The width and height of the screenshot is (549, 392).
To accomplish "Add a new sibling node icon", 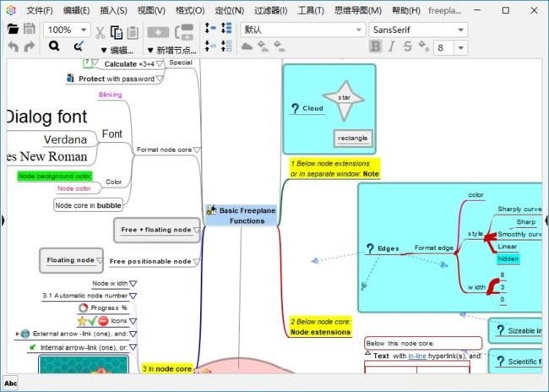I will pyautogui.click(x=158, y=33).
